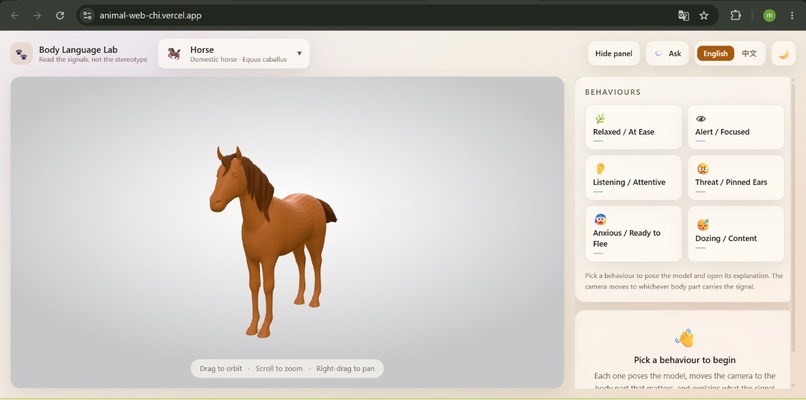Screen dimensions: 806x400
Task: Click the waving hand icon in the info panel
Action: 684,338
